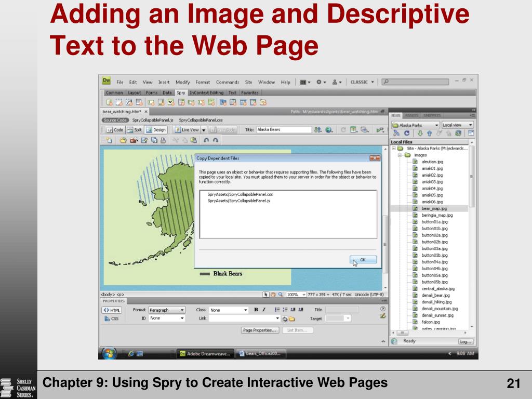Click the Link input field
The height and width of the screenshot is (399, 532).
coord(244,318)
